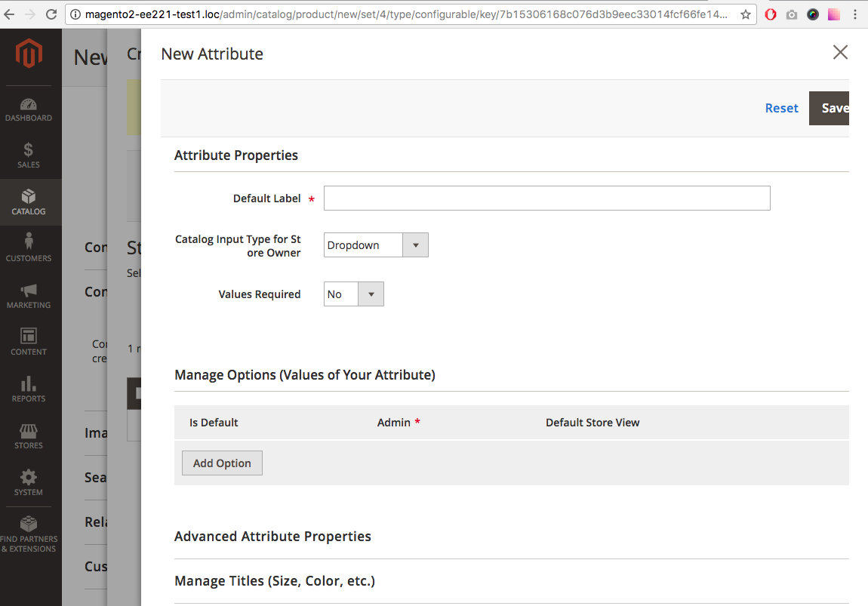Close the New Attribute panel
Viewport: 868px width, 606px height.
pos(840,53)
